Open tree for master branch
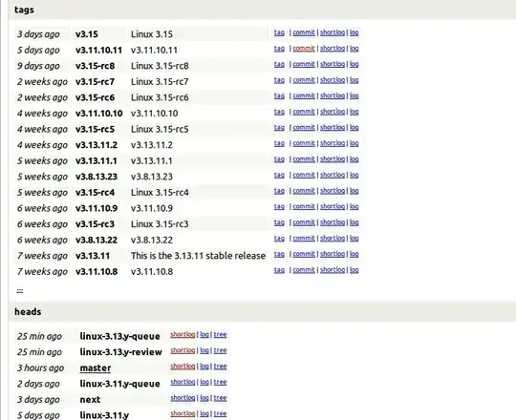 point(220,367)
